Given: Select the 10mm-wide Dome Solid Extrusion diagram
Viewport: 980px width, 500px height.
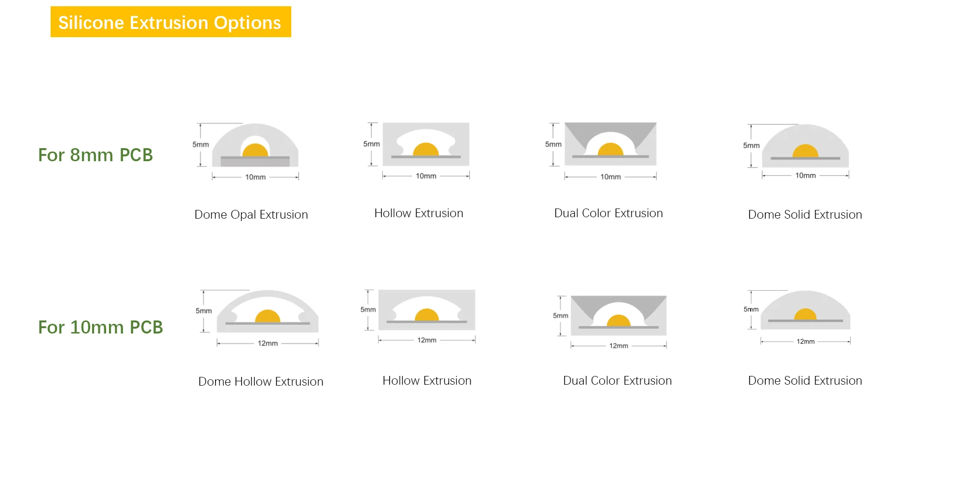Looking at the screenshot, I should tap(805, 146).
